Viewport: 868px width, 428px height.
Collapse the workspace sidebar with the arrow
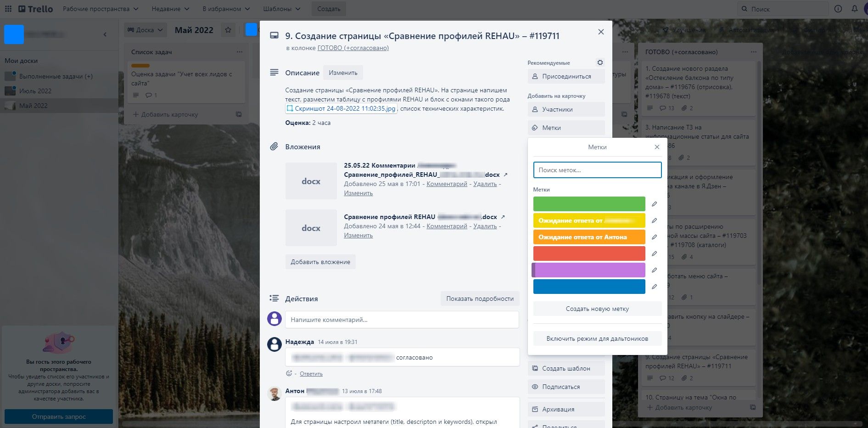(105, 34)
